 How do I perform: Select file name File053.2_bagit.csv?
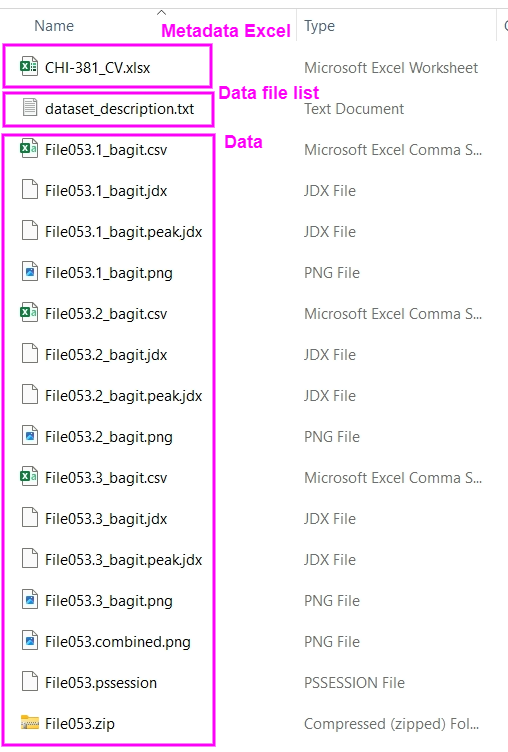tap(106, 314)
